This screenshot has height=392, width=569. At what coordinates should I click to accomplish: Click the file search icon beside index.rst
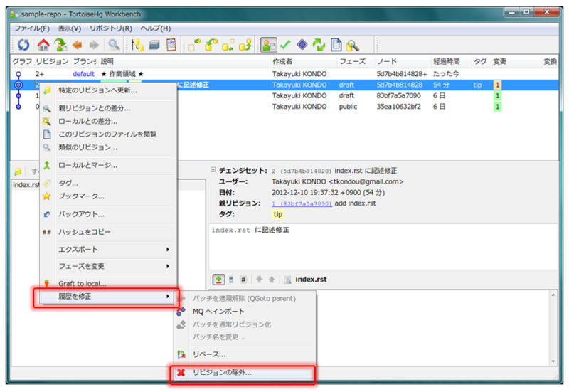(x=287, y=280)
